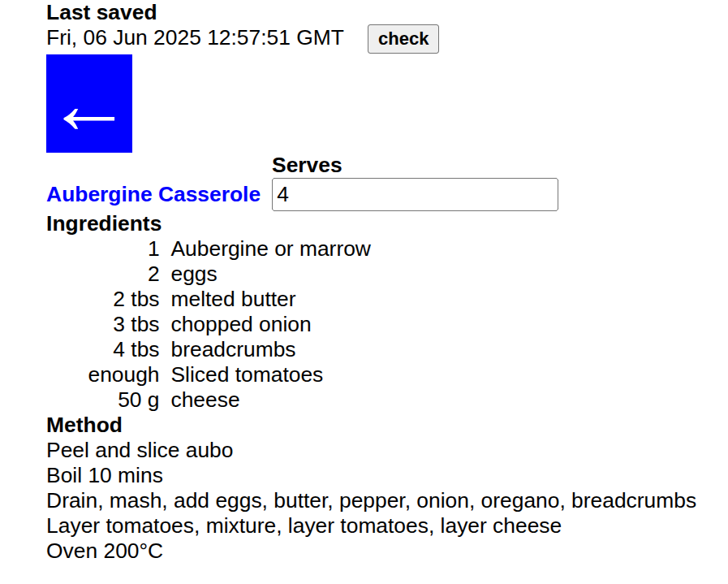
Task: Click the layer tomatoes instruction line
Action: click(x=303, y=526)
